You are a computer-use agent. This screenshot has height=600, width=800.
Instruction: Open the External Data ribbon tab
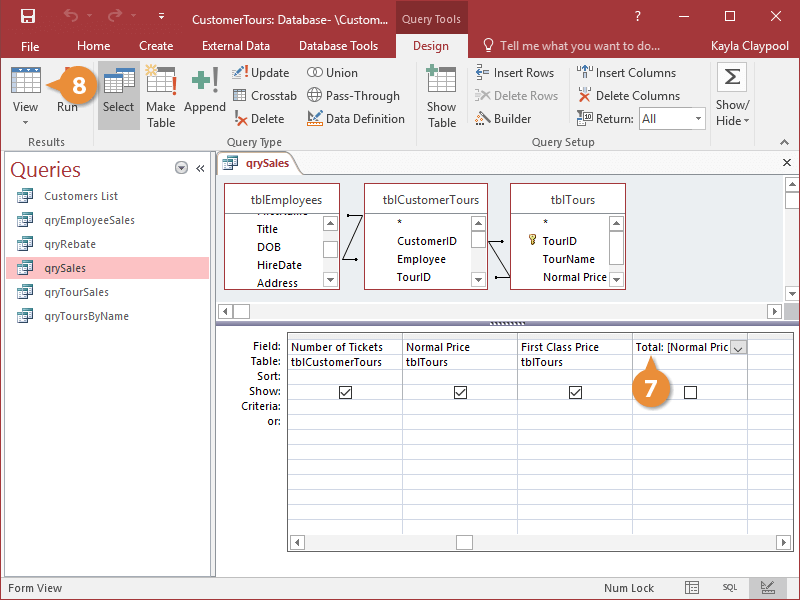[236, 45]
